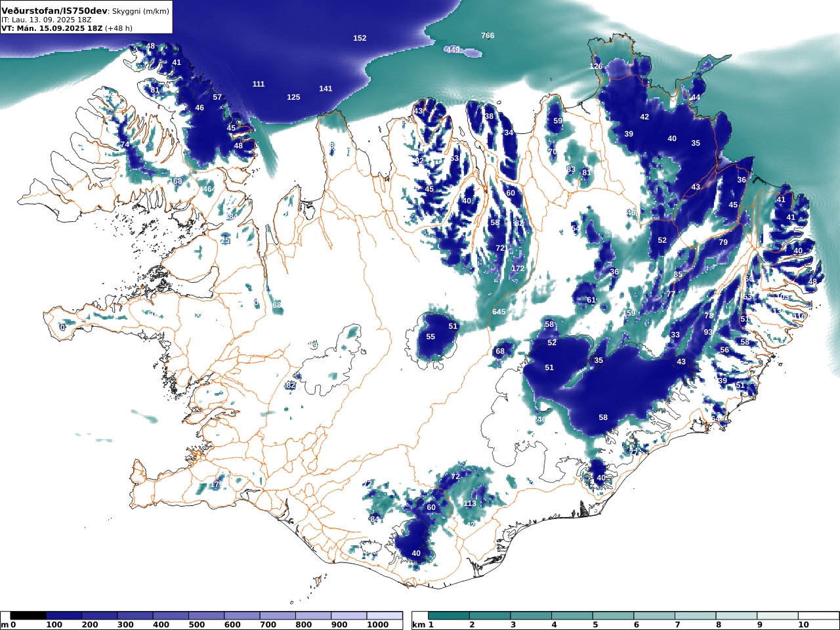840x630 pixels.
Task: Click the visibility value '70'
Action: (553, 152)
